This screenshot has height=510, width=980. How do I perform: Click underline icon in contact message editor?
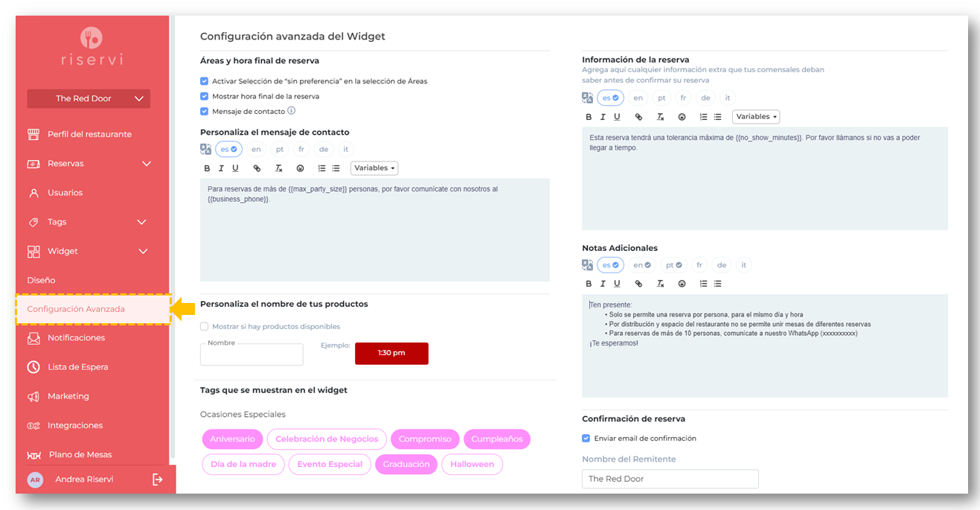[235, 168]
